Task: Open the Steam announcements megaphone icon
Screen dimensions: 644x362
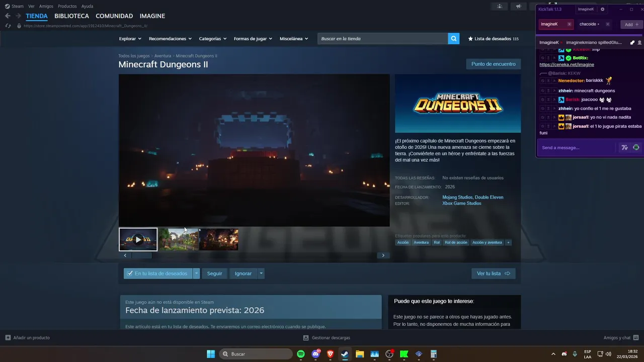Action: point(518,6)
